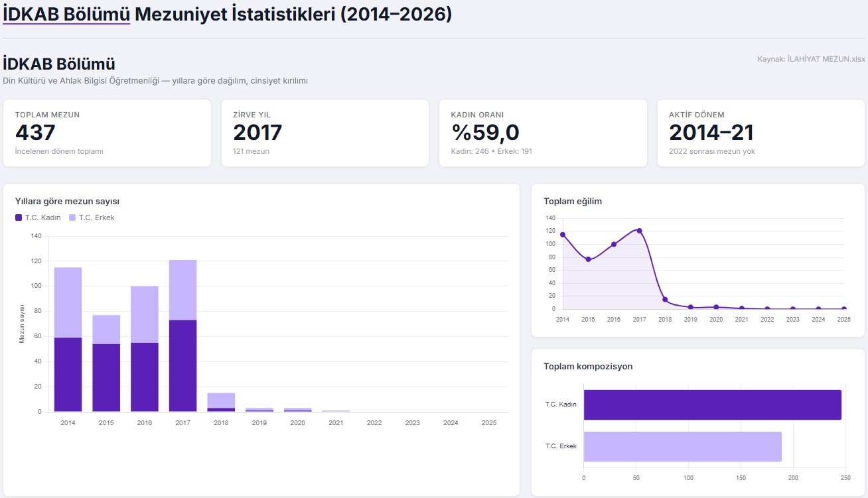
Task: Click the dark purple T.C. Kadın legend swatch
Action: [x=19, y=218]
